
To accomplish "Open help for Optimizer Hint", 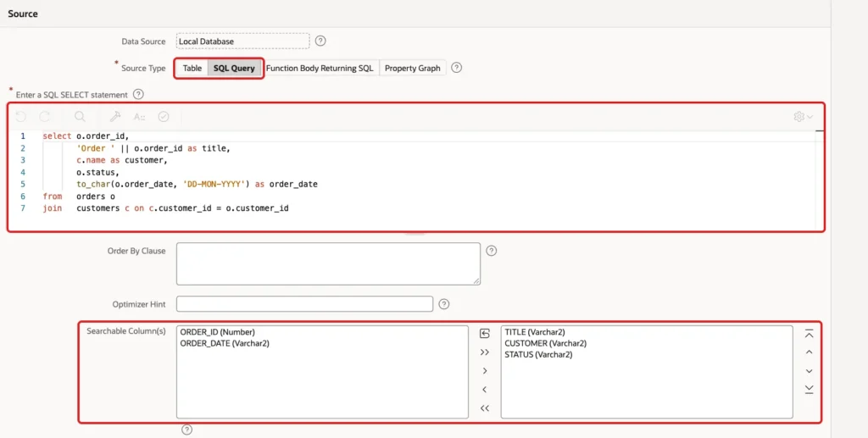I will point(444,304).
